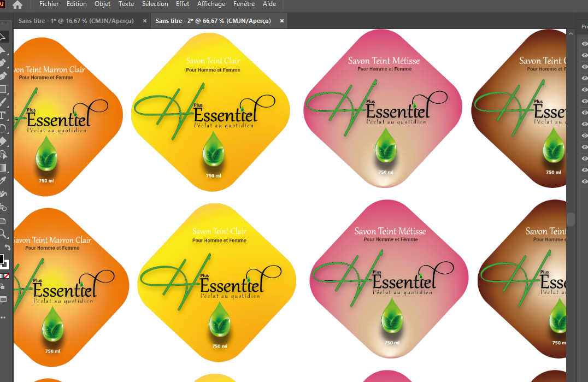Pick the Type tool

point(3,115)
